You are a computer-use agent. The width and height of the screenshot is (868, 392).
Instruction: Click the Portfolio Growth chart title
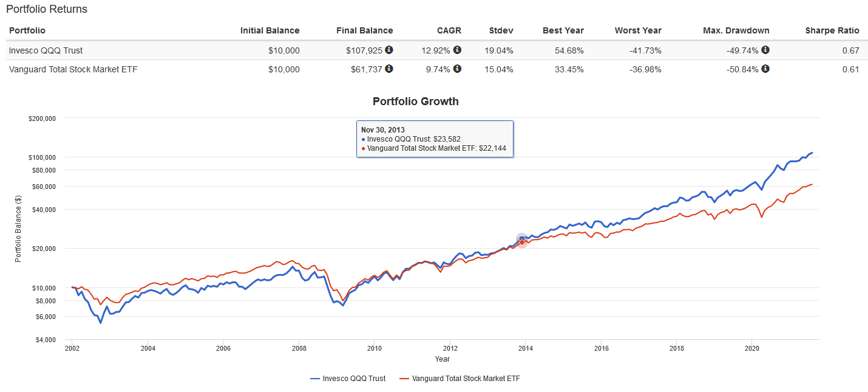[x=415, y=101]
